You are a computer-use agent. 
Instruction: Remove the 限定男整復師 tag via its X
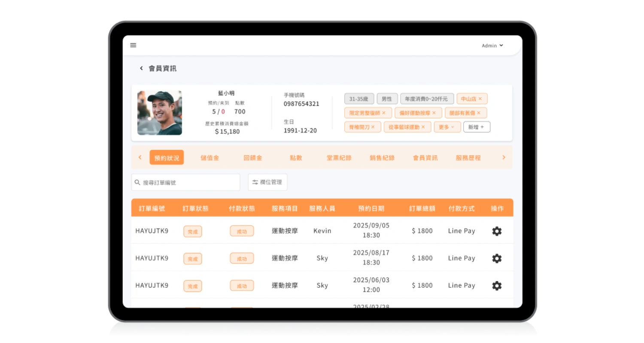tap(384, 113)
